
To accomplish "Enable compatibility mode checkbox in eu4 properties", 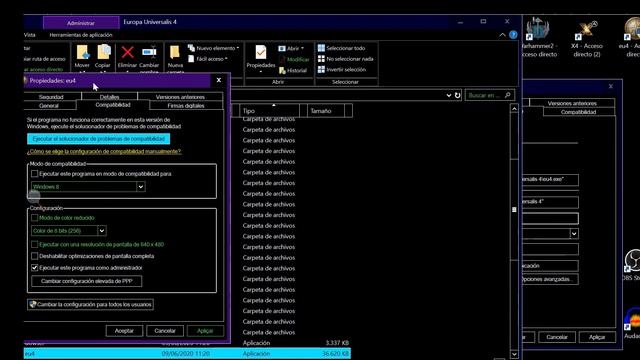I will tap(35, 174).
